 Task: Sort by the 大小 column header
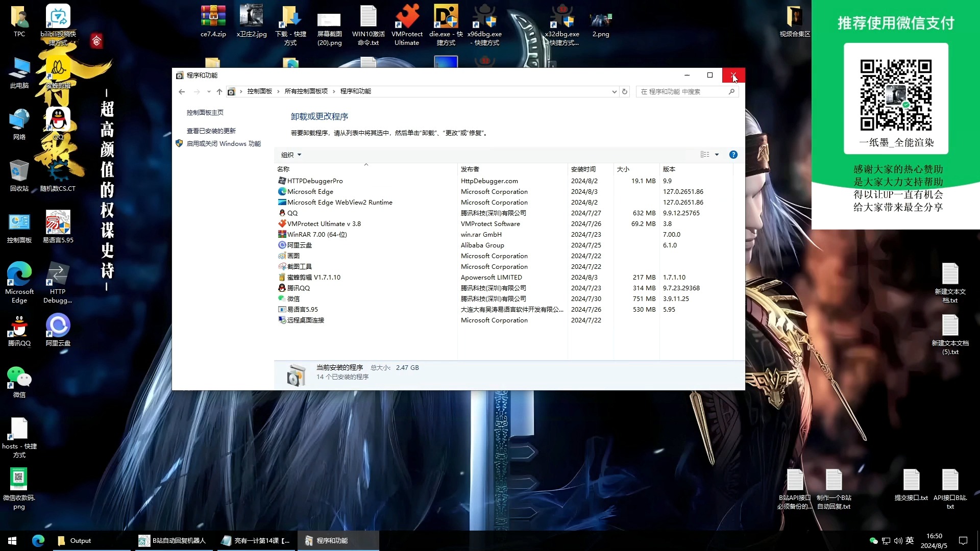coord(636,169)
